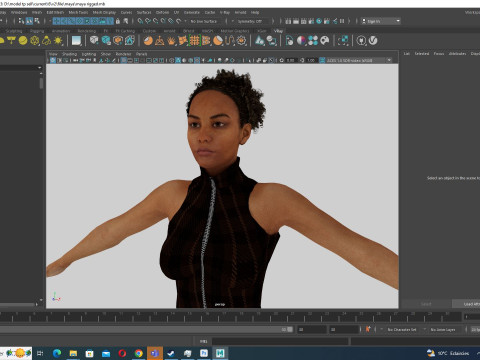Click the MEL command input field
Viewport: 480px width, 360px height.
click(x=280, y=341)
